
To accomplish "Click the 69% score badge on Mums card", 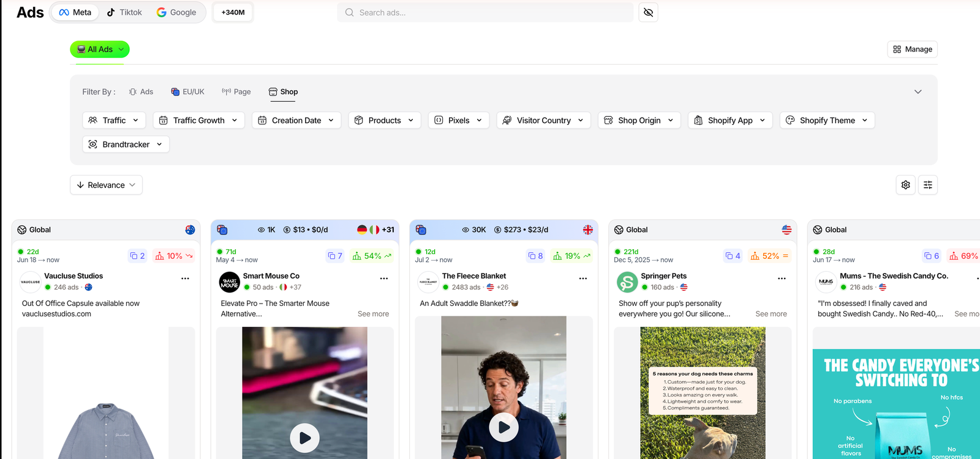I will (x=963, y=256).
